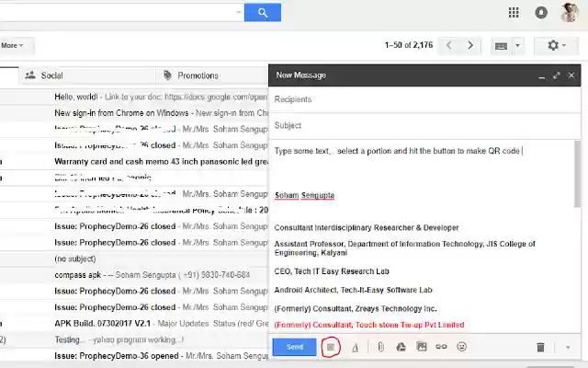Click 'Consultant Interdisciplinary Researcher & Developer' line
Screen dimensions: 588x368
pos(367,228)
